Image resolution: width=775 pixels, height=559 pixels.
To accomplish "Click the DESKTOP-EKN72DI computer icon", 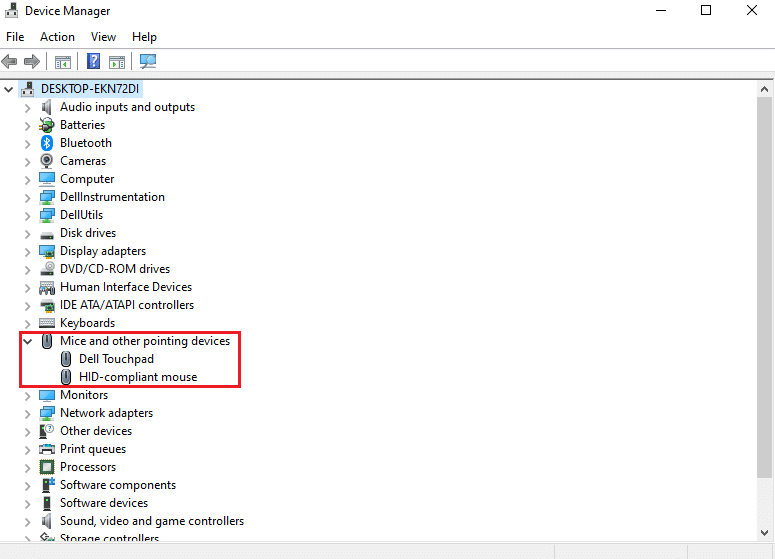I will tap(28, 89).
